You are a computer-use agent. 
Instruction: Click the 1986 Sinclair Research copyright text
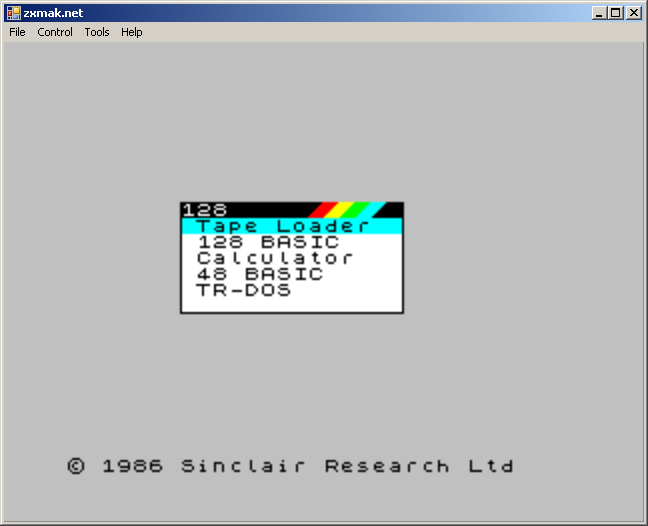(x=291, y=466)
